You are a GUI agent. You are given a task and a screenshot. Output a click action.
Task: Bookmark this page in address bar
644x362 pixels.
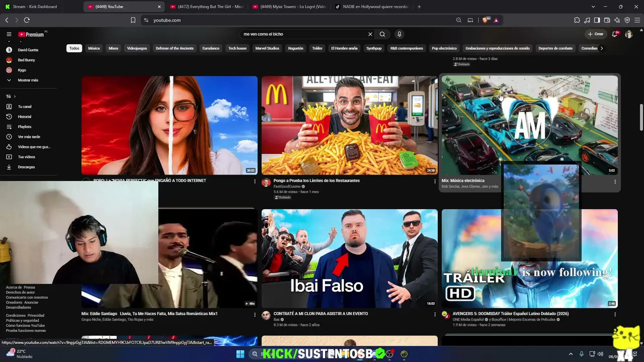(x=133, y=20)
